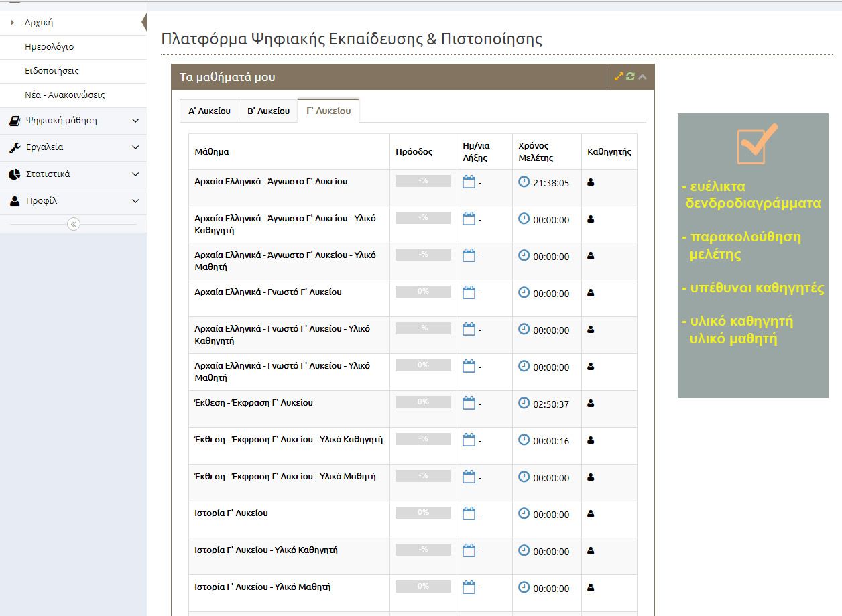Click clock icon showing 02:50:37 study time

pos(524,403)
